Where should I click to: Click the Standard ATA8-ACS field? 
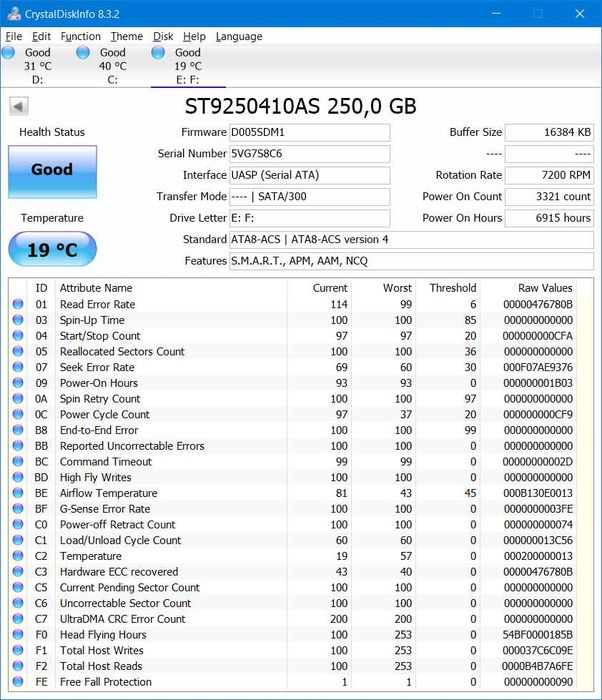point(411,240)
